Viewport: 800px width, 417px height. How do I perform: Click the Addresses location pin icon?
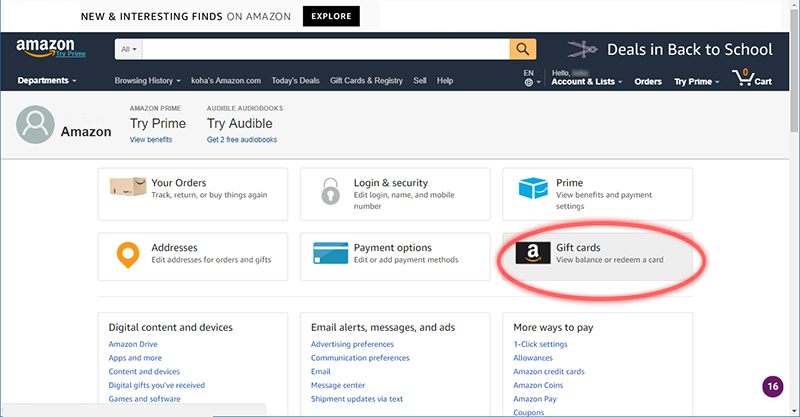pyautogui.click(x=126, y=255)
